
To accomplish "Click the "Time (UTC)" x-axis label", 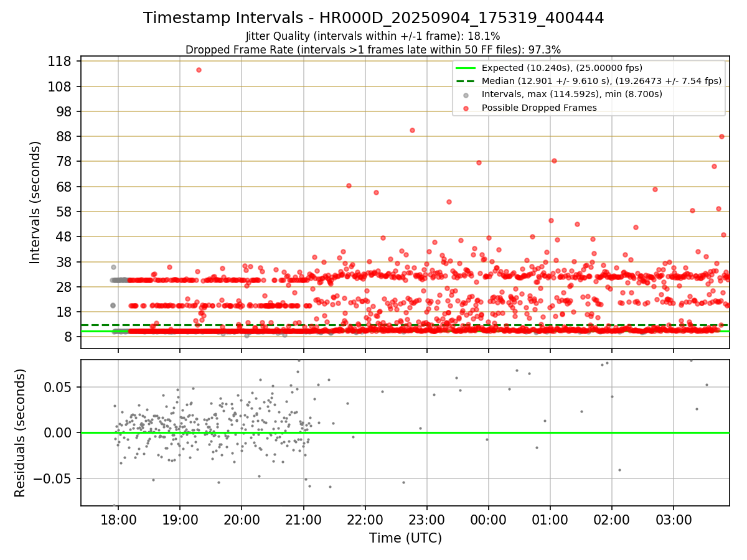I will pos(405,538).
